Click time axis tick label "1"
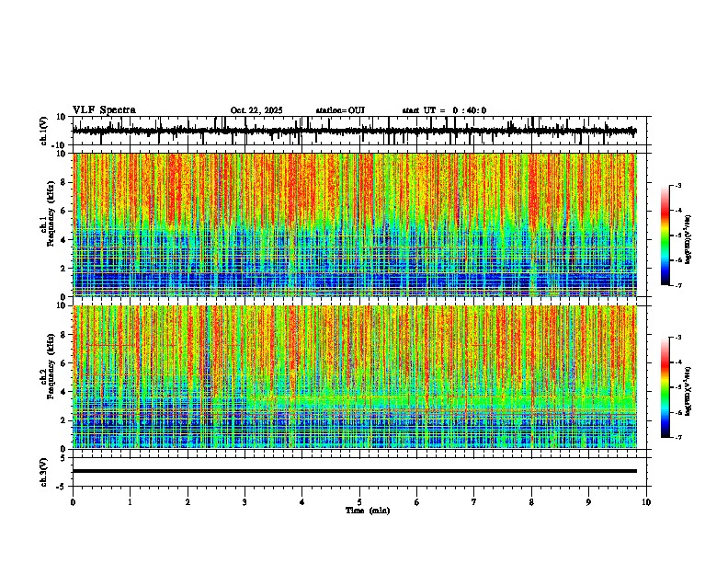The height and width of the screenshot is (563, 728). pos(130,502)
